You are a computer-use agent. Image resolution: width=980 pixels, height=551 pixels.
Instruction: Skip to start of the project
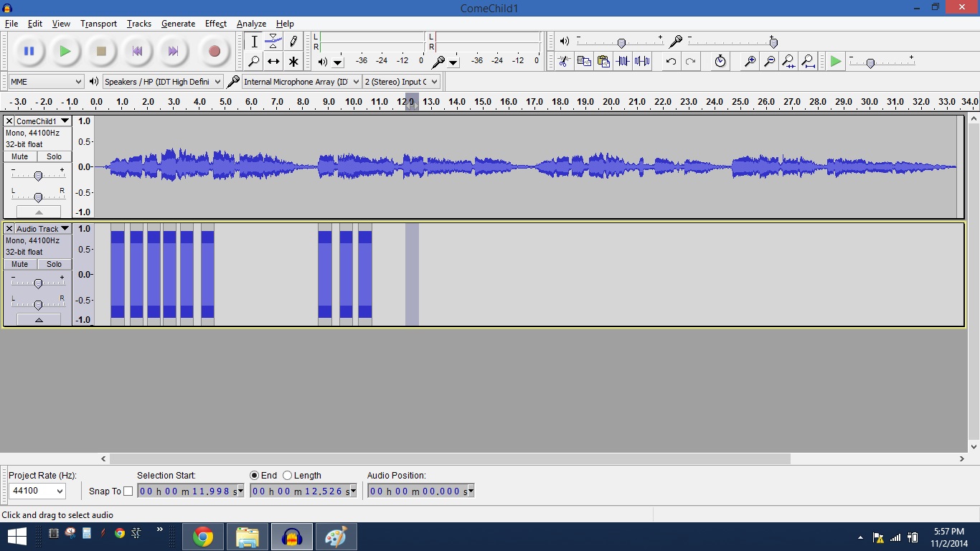pos(137,51)
